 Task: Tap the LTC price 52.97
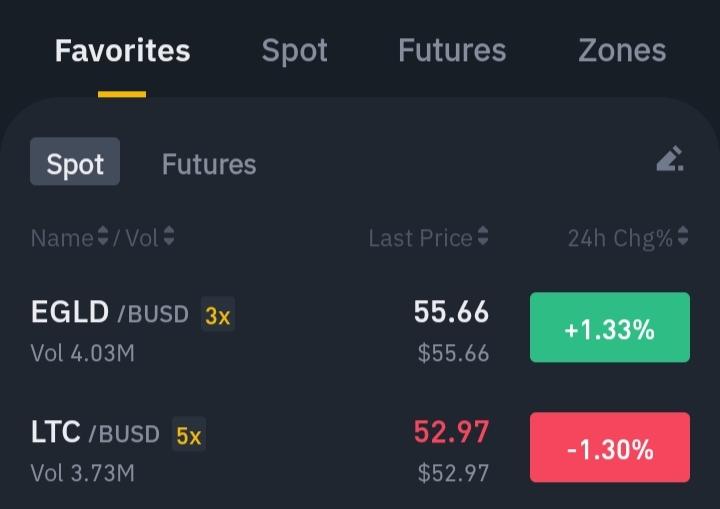[451, 432]
